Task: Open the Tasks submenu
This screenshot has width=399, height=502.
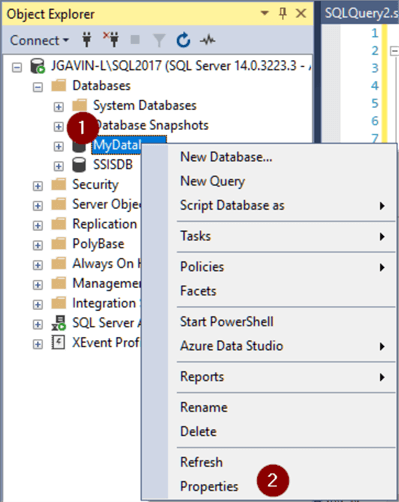Action: (x=269, y=236)
